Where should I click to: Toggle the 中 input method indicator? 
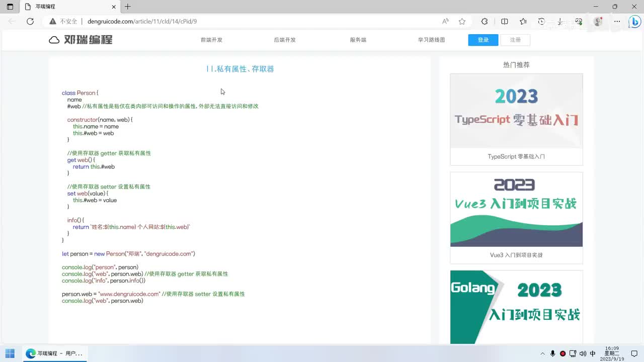tap(593, 353)
